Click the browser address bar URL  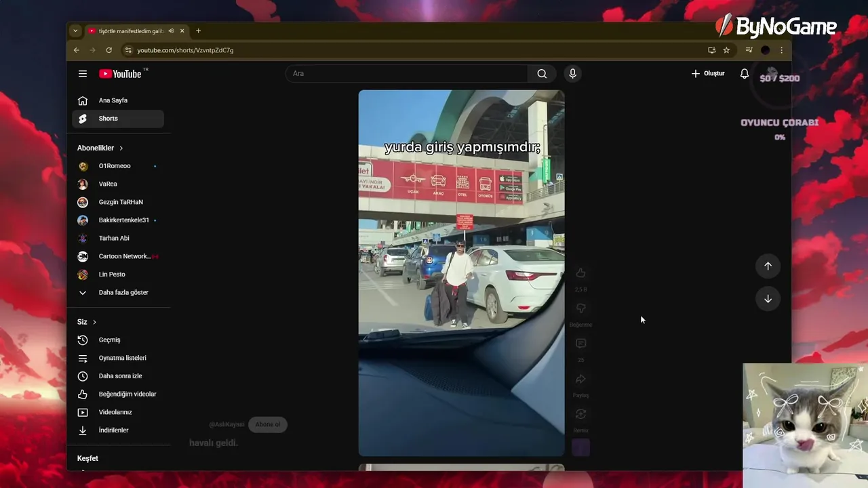185,50
